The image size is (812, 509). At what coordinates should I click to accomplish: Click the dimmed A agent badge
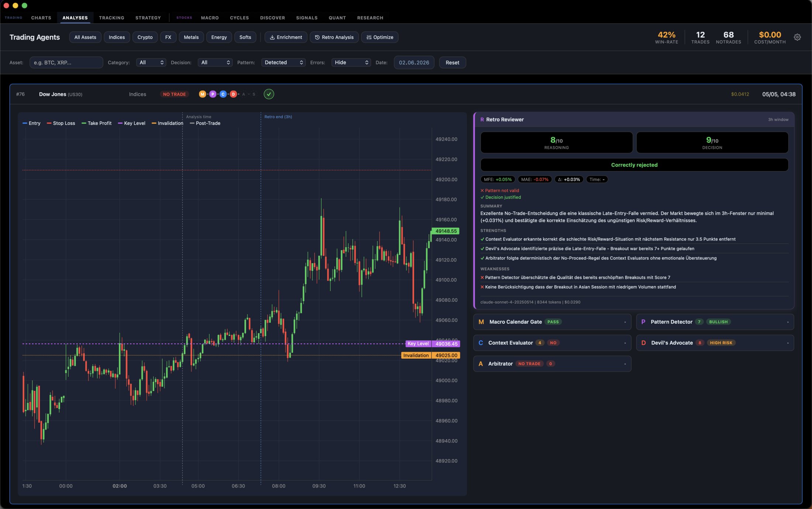pos(244,94)
